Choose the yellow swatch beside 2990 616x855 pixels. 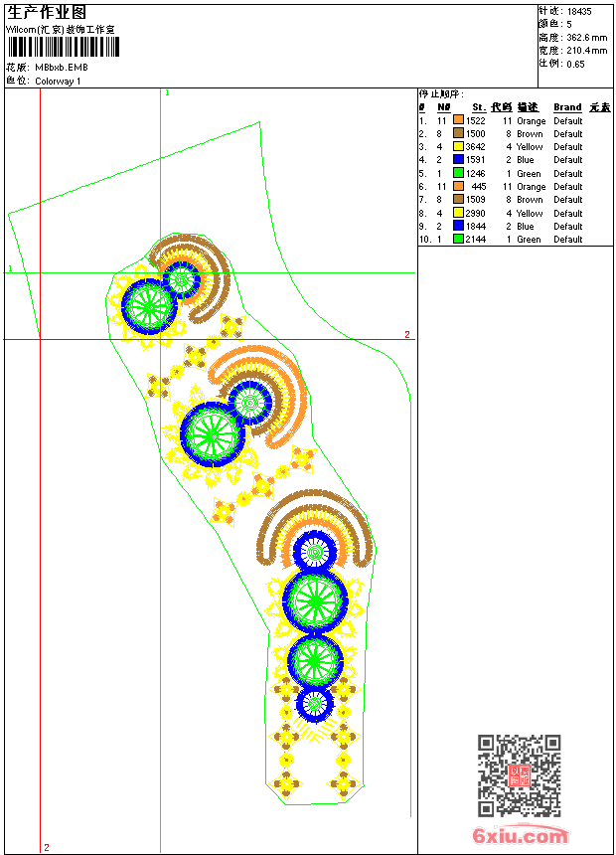(x=458, y=213)
